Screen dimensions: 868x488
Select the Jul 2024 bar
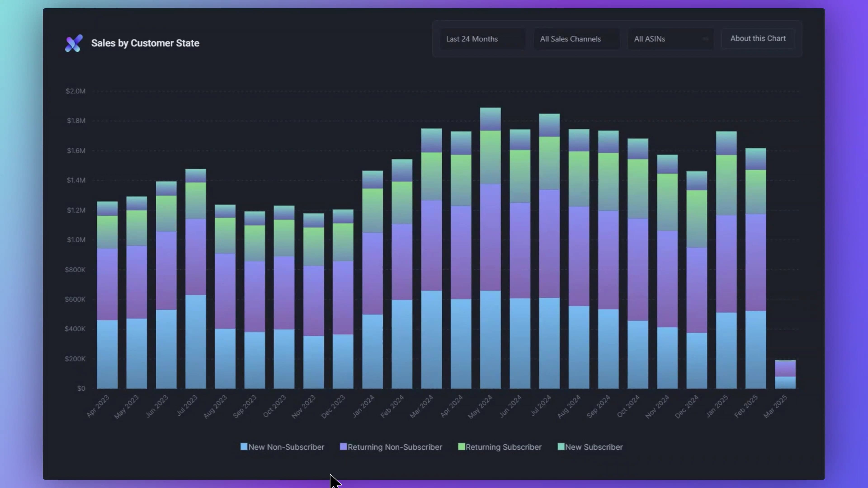tap(549, 251)
